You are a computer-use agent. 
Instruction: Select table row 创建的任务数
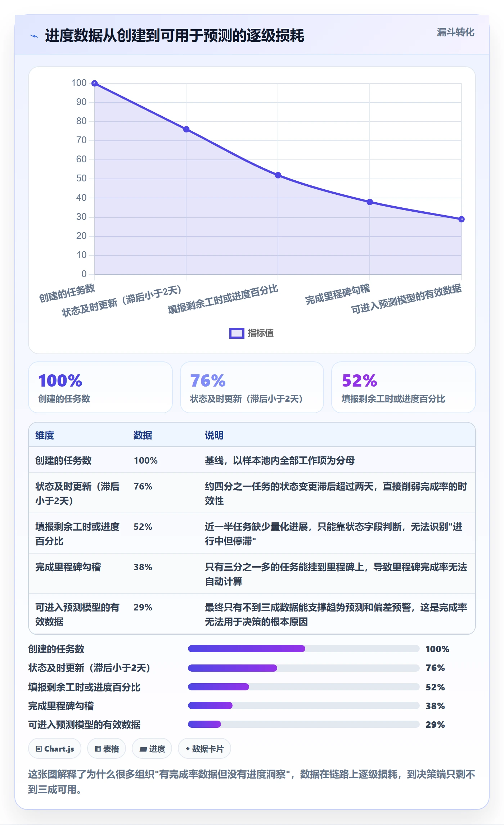(252, 460)
